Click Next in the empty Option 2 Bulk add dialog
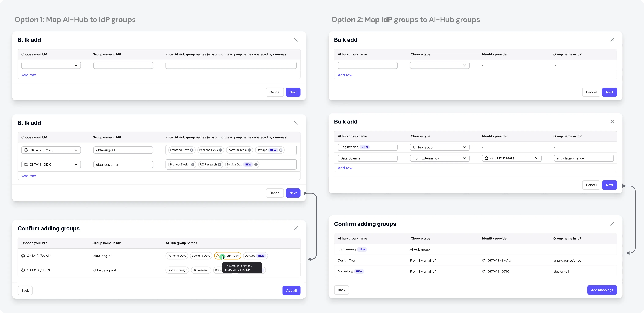Viewport: 644px width, 313px height. click(x=609, y=92)
